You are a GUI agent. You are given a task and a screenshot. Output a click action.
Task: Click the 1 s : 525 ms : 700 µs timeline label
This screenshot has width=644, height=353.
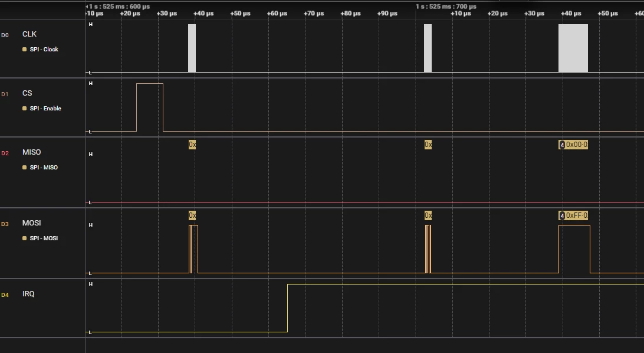(x=446, y=6)
